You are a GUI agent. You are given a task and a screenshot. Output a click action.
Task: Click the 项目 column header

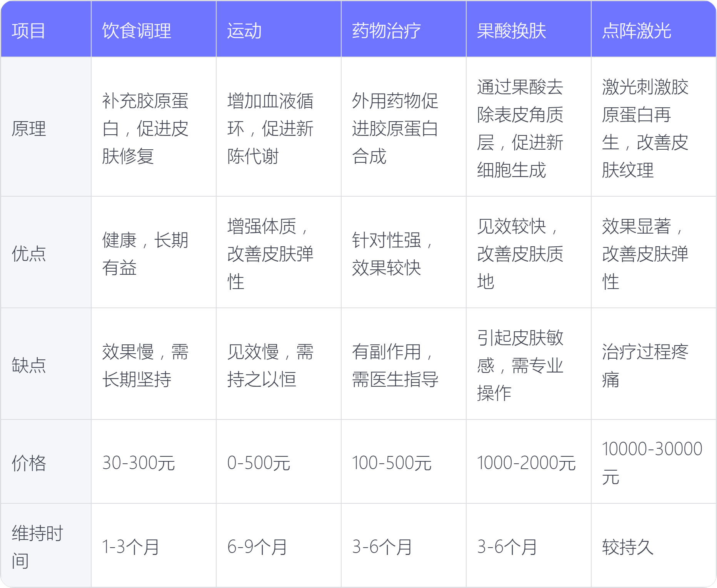pyautogui.click(x=29, y=31)
